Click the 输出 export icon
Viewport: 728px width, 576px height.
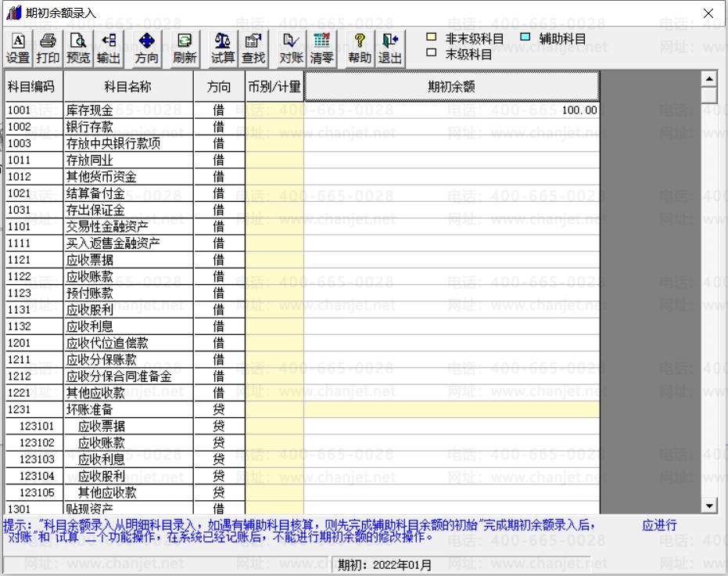(x=108, y=49)
